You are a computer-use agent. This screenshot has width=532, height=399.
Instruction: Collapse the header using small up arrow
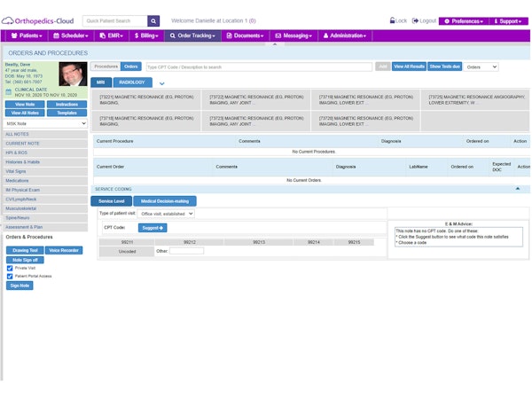pos(275,44)
